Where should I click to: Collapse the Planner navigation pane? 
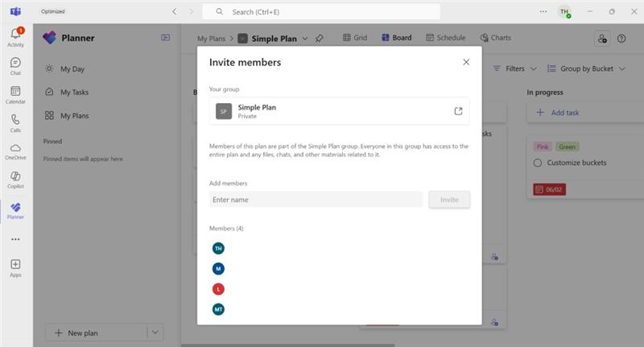coord(166,38)
